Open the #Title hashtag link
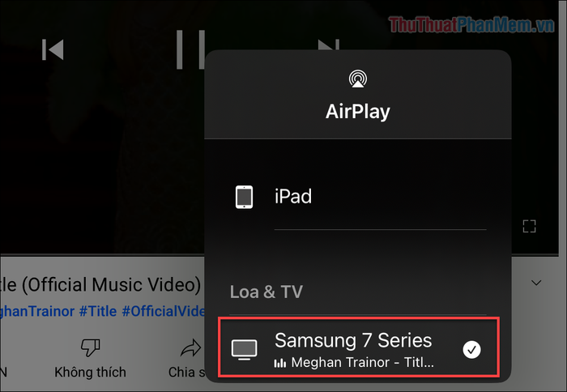The height and width of the screenshot is (392, 567). coord(98,311)
